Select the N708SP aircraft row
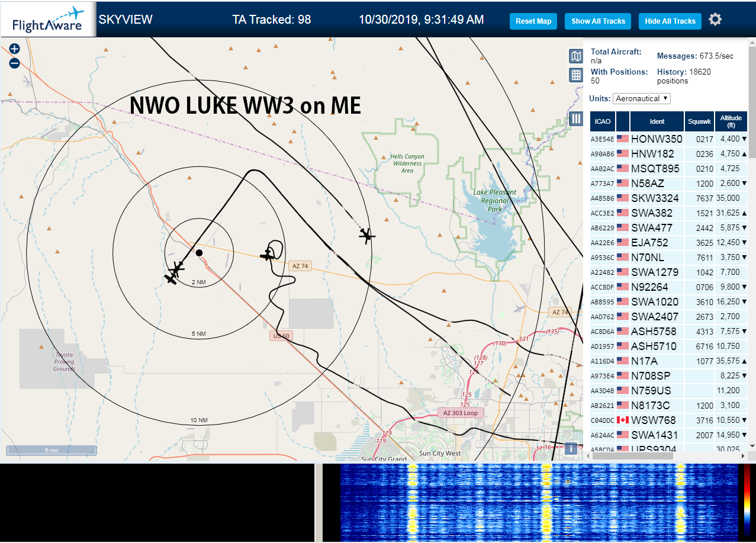This screenshot has width=756, height=543. click(x=668, y=375)
